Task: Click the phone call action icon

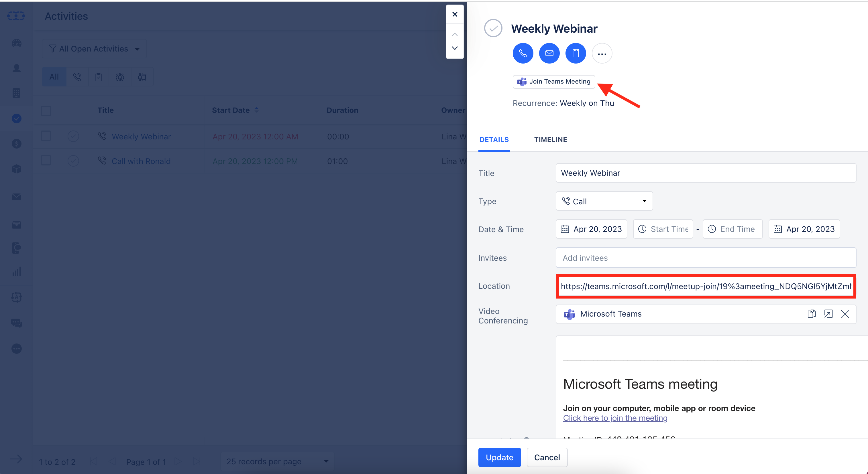Action: coord(523,53)
